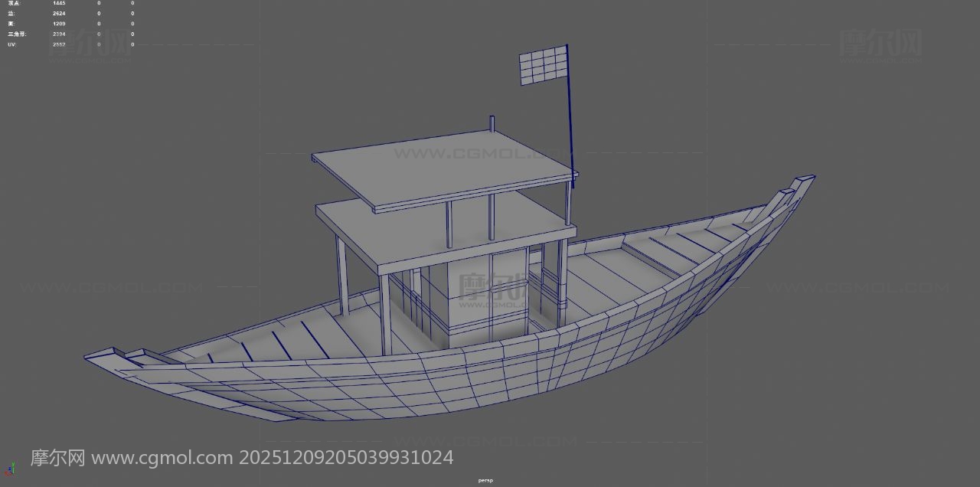The height and width of the screenshot is (487, 980).
Task: Click the www.cgmol.com watermark text
Action: 162,458
